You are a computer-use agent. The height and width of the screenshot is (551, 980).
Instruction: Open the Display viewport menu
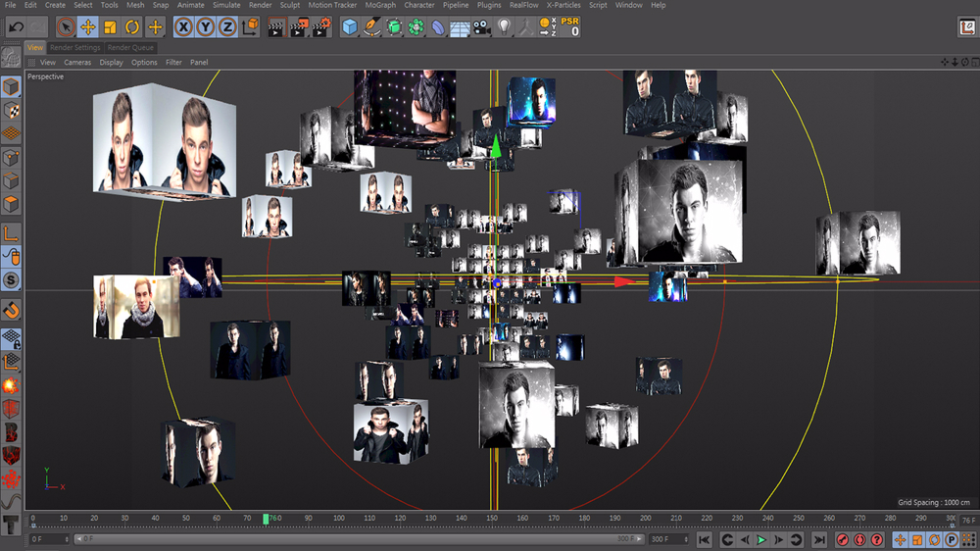click(x=111, y=63)
